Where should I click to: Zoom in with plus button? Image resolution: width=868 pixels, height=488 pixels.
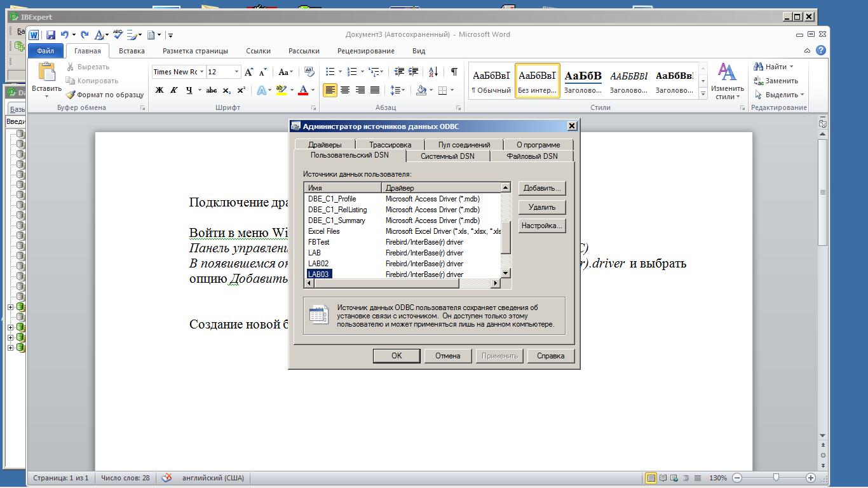point(811,477)
